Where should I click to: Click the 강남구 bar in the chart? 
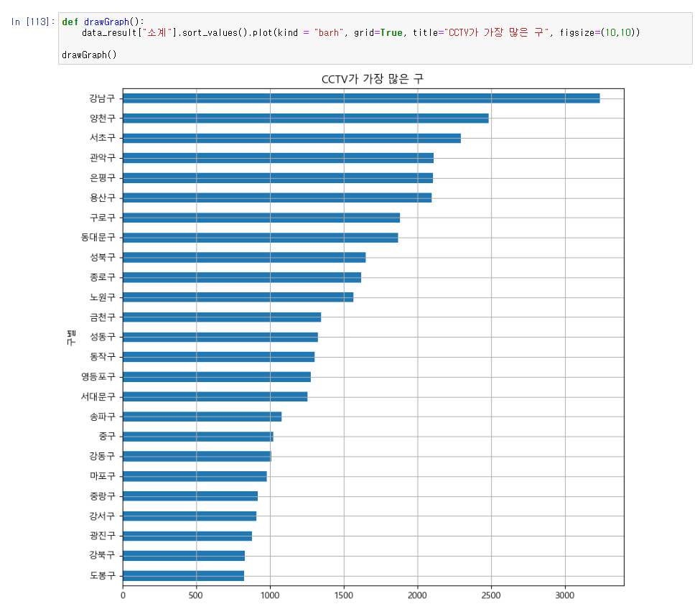(x=361, y=98)
